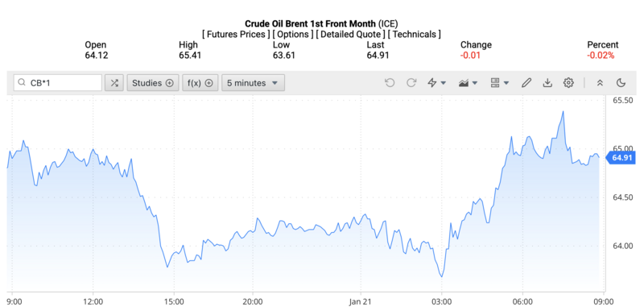The image size is (644, 307).
Task: Click the 65.50 price axis label
Action: coord(623,101)
